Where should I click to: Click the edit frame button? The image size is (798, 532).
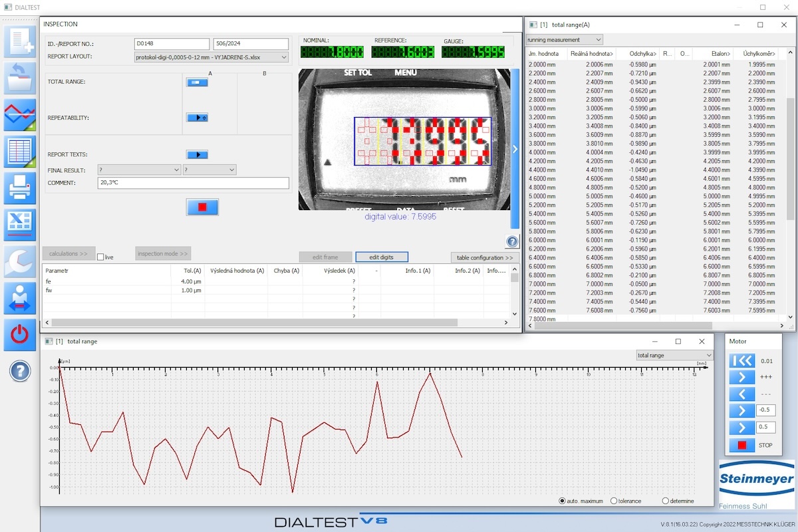[x=325, y=257]
